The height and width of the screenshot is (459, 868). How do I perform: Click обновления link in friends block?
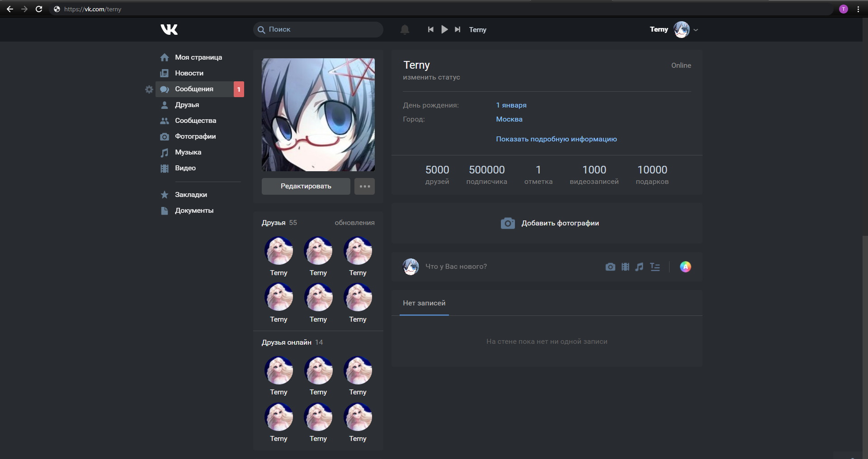[x=354, y=223]
